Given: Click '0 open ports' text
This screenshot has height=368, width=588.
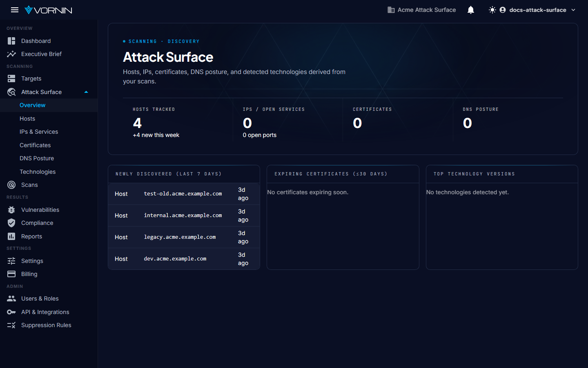Looking at the screenshot, I should (260, 135).
